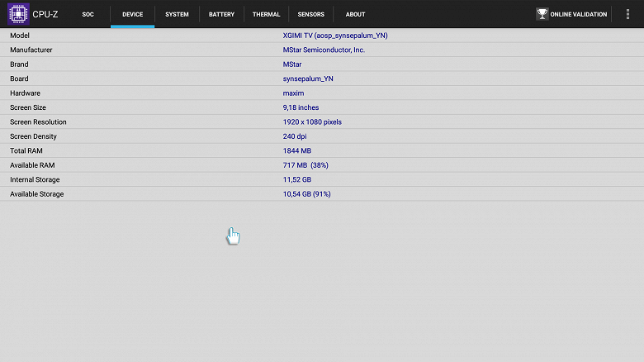Click the maxim hardware value
Viewport: 644px width, 362px height.
293,93
